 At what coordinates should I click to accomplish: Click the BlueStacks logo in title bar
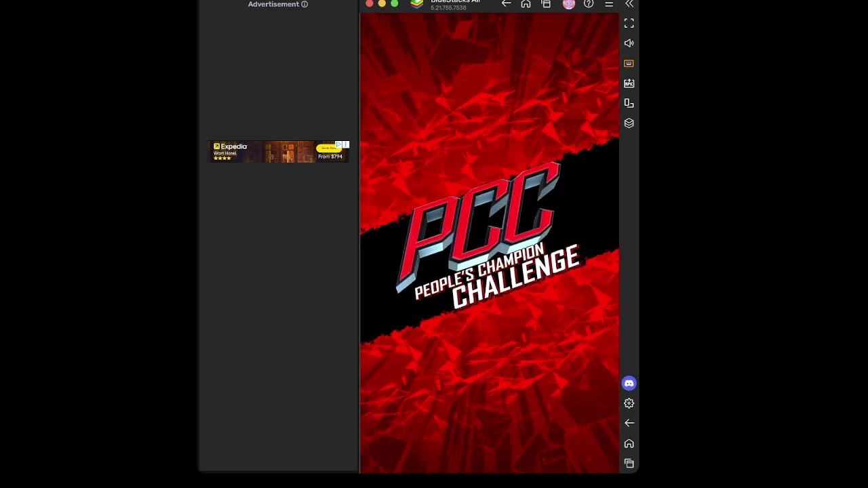[417, 3]
